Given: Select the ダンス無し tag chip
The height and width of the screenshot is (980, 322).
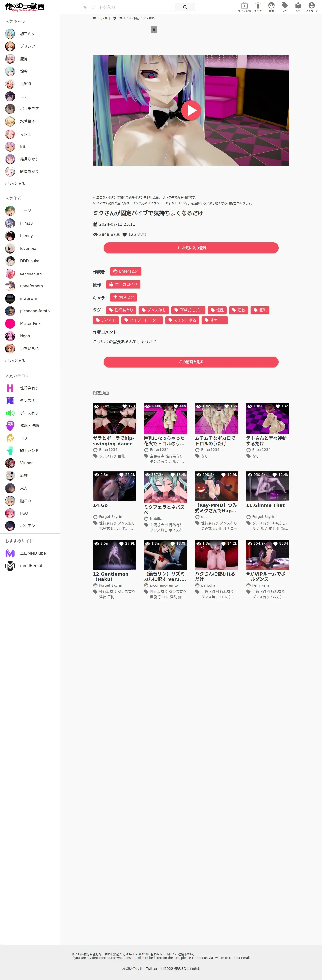Looking at the screenshot, I should [153, 310].
